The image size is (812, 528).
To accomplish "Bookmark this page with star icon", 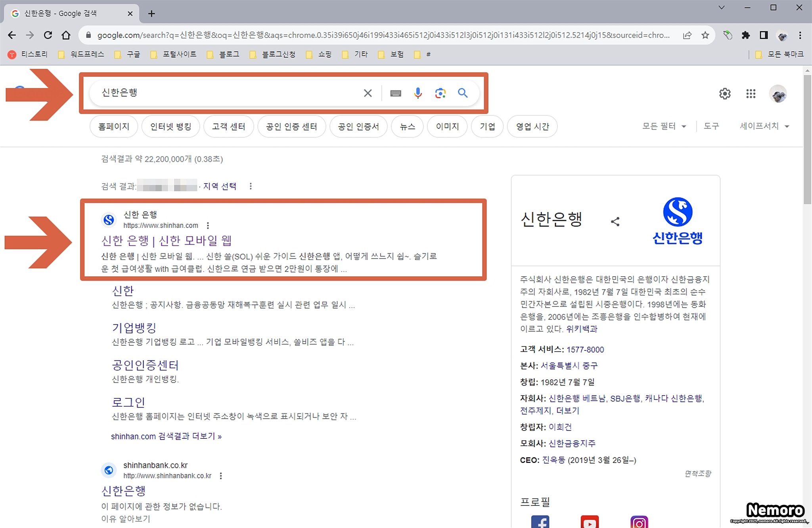I will pos(705,35).
